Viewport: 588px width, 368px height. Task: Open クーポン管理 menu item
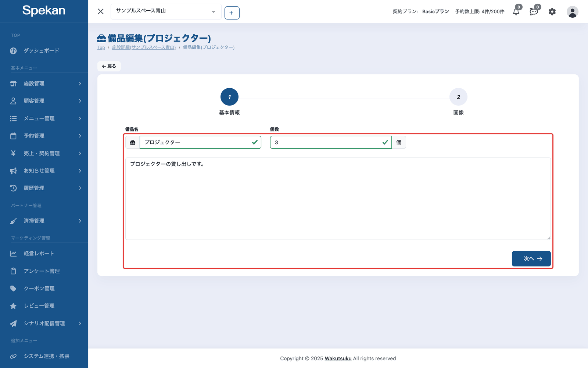44,289
